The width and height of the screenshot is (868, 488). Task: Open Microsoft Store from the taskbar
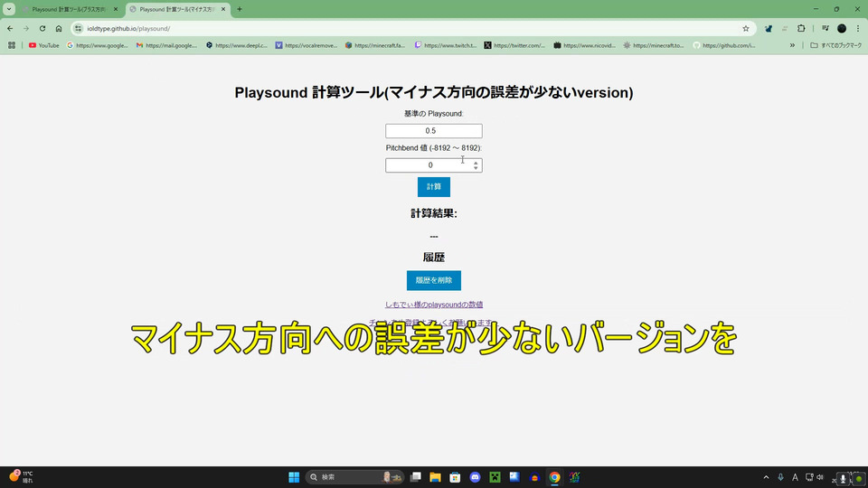[x=455, y=477]
